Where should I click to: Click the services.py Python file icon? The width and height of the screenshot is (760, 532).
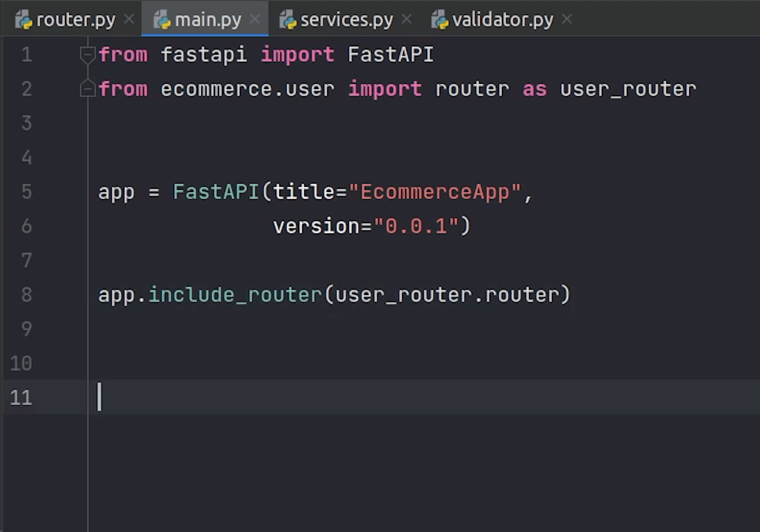pos(288,20)
